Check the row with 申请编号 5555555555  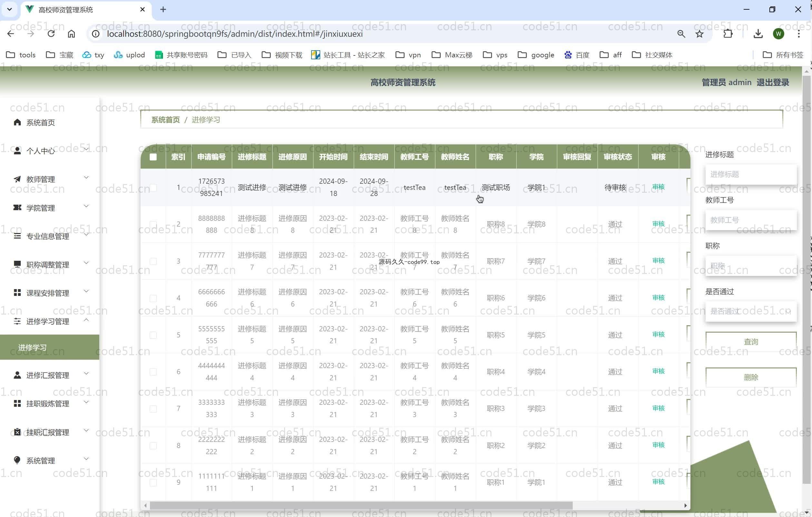pos(153,335)
